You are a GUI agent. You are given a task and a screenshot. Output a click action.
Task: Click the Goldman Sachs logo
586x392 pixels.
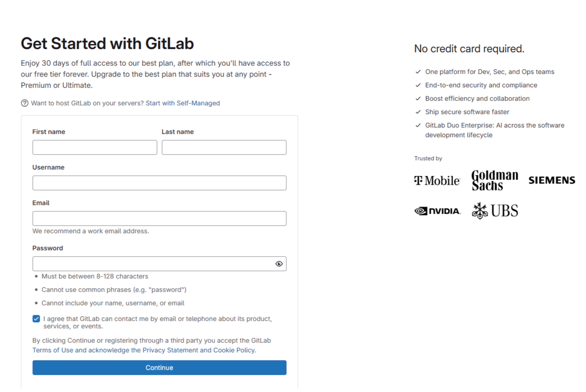[x=495, y=180]
